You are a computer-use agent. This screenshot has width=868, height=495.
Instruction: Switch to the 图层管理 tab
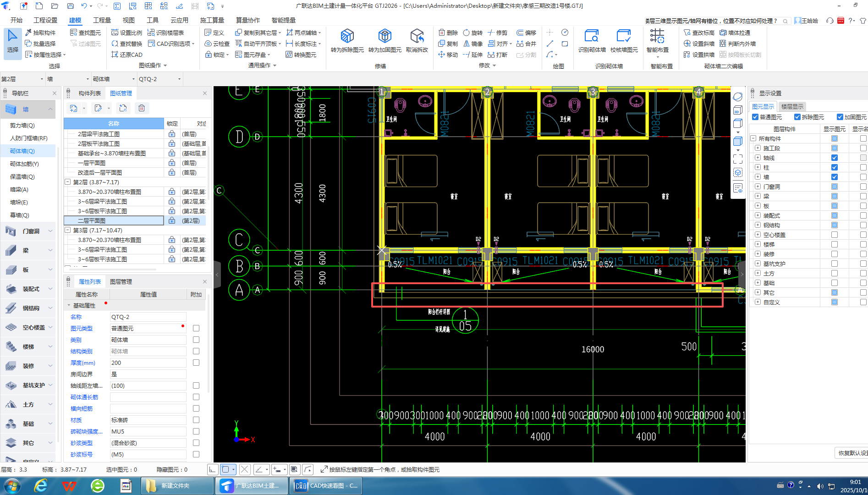pyautogui.click(x=121, y=281)
